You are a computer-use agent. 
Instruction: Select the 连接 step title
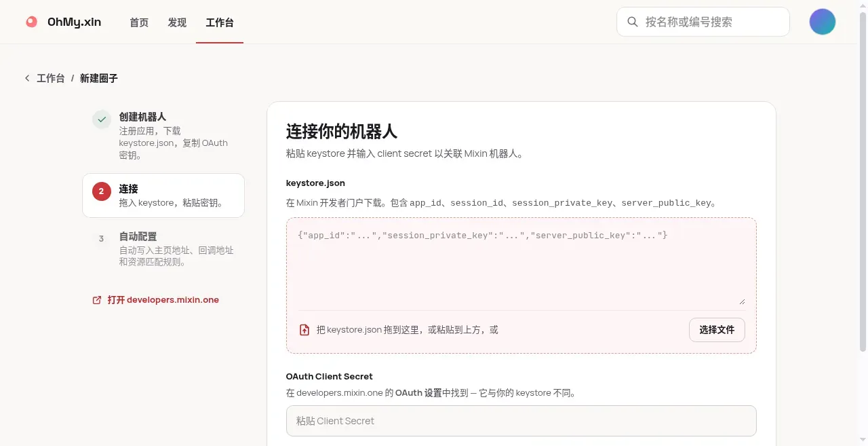[x=128, y=189]
